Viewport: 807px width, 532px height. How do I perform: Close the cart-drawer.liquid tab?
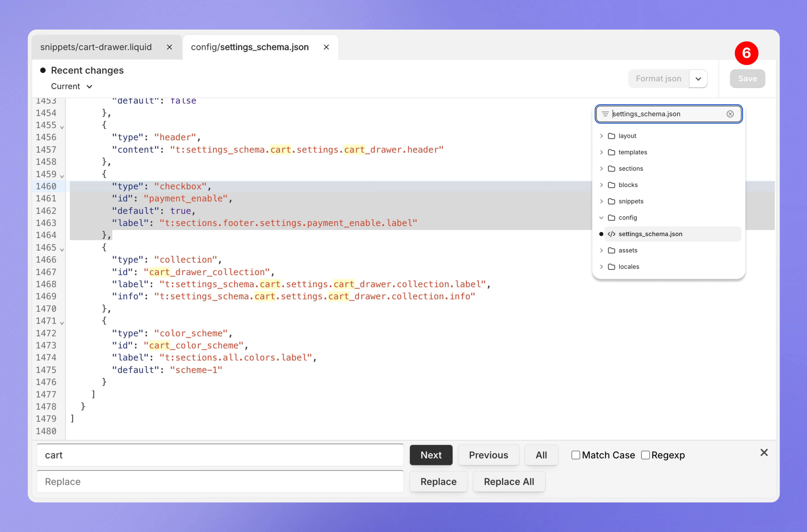coord(169,47)
